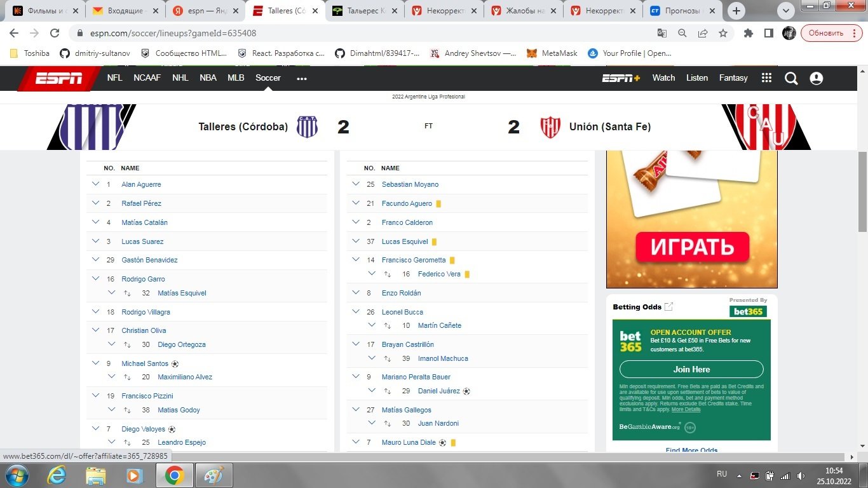Open Internet Explorer from the taskbar
Image resolution: width=868 pixels, height=488 pixels.
[57, 475]
